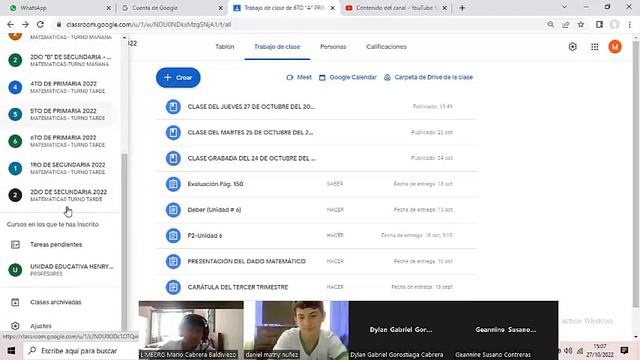640x360 pixels.
Task: Click the sidebar vertical scrollbar
Action: tap(124, 241)
